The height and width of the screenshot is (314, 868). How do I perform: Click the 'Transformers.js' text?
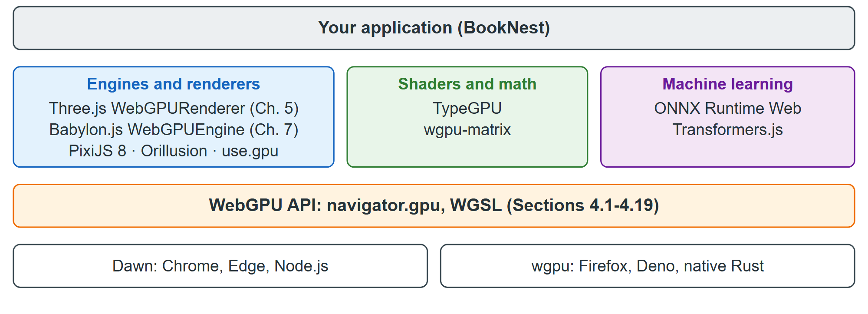click(728, 130)
